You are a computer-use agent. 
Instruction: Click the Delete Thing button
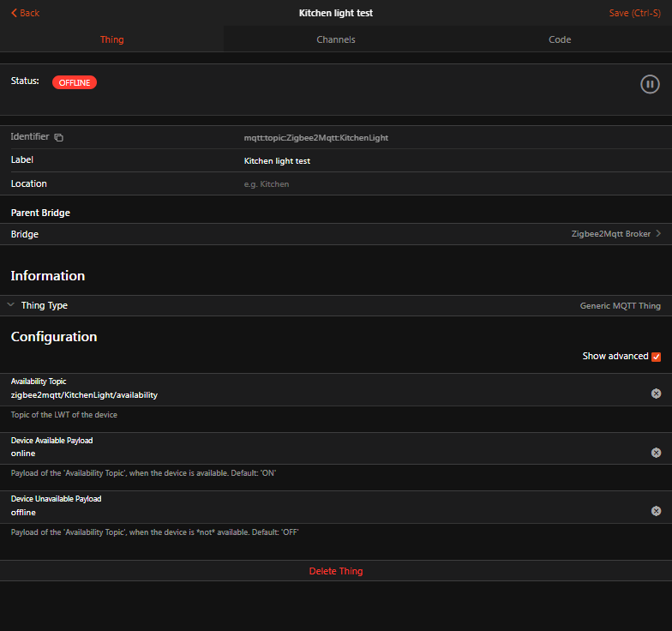336,571
